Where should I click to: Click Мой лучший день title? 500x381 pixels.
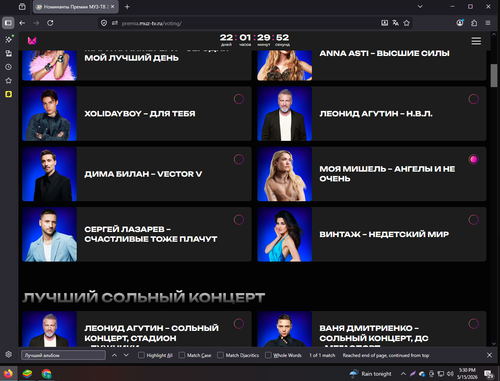point(131,58)
